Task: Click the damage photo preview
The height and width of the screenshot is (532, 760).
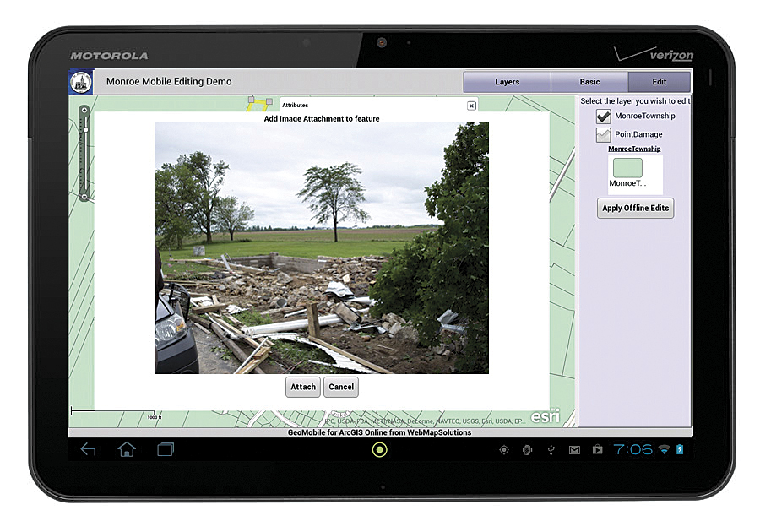Action: pyautogui.click(x=322, y=247)
